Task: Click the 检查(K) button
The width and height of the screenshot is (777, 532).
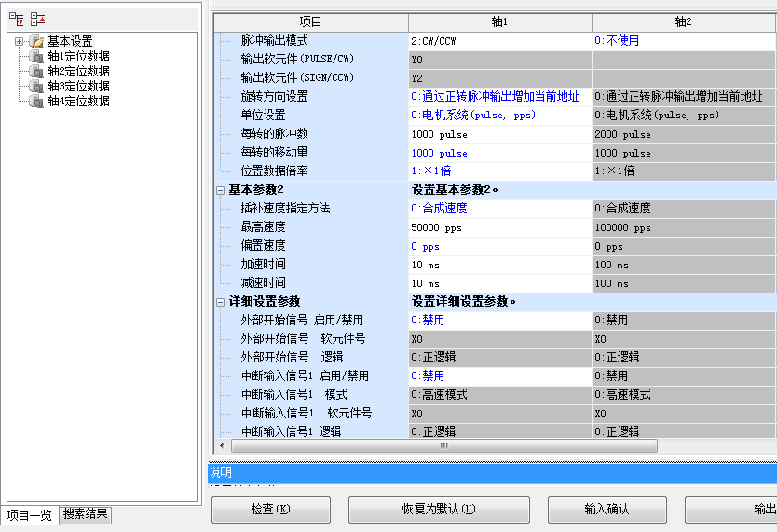Action: point(270,509)
